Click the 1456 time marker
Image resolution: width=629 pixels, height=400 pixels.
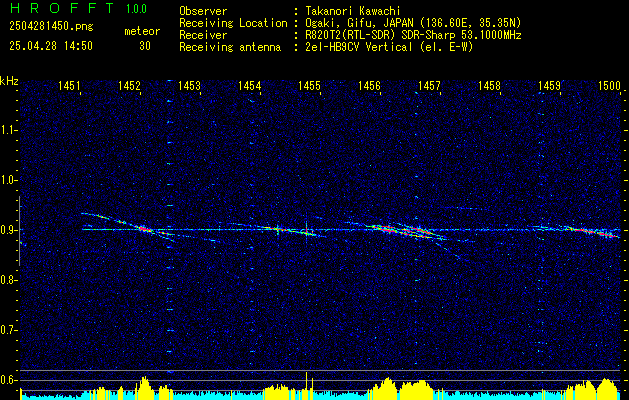(x=369, y=85)
